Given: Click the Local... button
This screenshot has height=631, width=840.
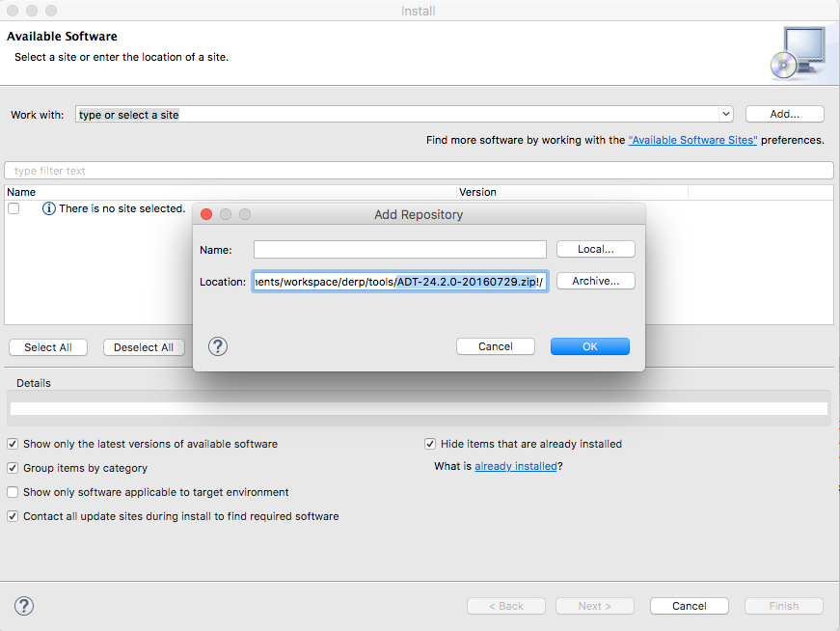Looking at the screenshot, I should 596,249.
